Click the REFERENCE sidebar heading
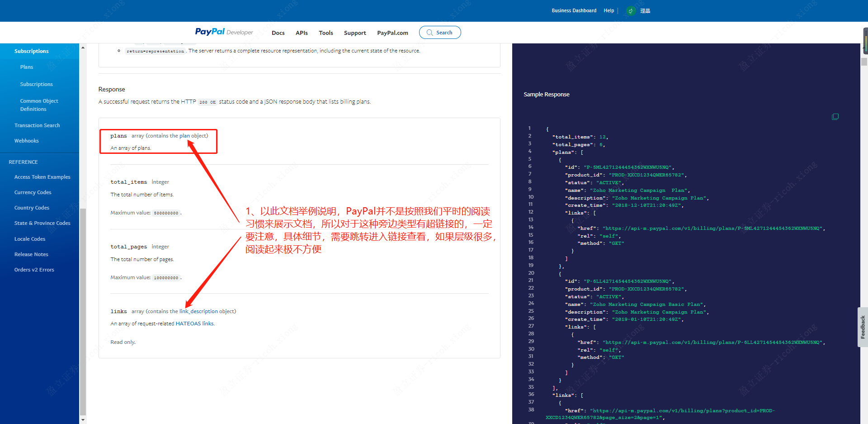868x424 pixels. pyautogui.click(x=23, y=162)
